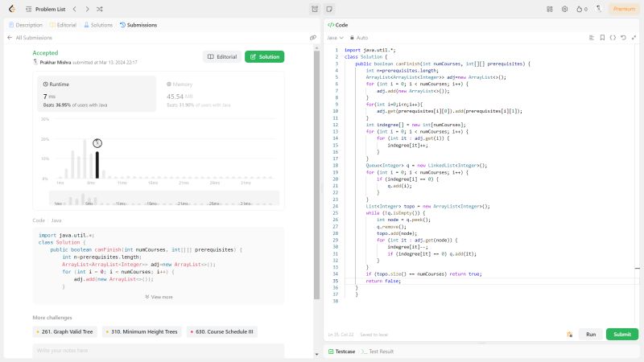
Task: Go back to All Submissions
Action: [x=30, y=38]
